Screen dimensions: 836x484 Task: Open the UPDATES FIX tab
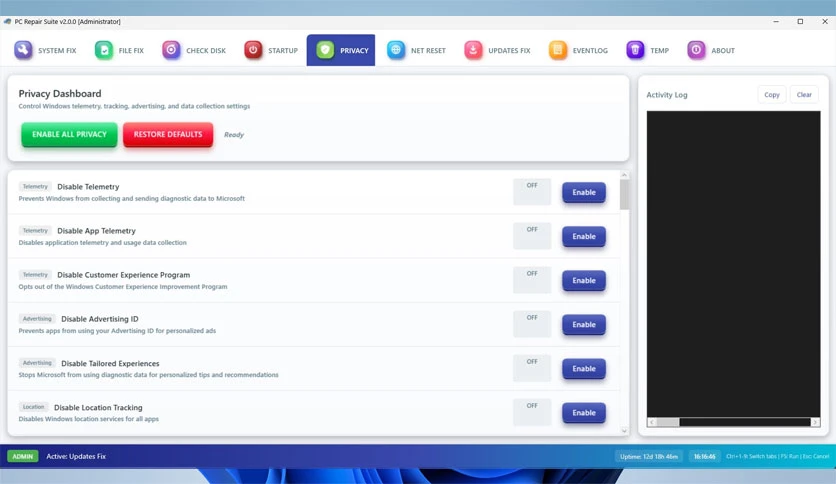[497, 50]
